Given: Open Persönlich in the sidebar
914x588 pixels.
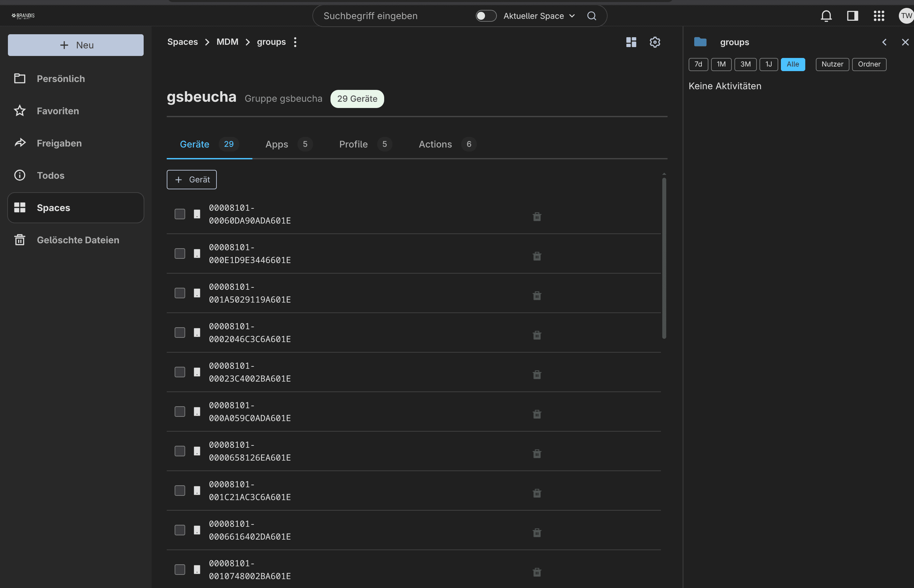Looking at the screenshot, I should [76, 79].
